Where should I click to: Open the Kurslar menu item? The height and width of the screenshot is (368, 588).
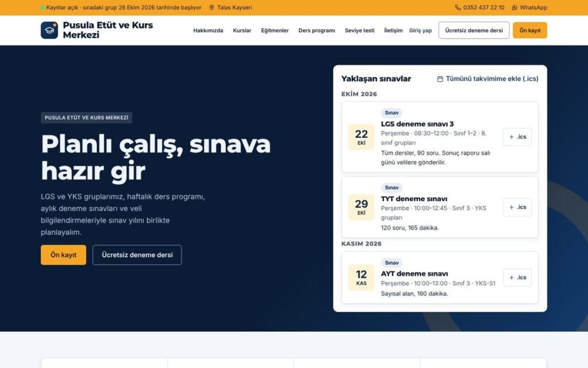pyautogui.click(x=242, y=30)
